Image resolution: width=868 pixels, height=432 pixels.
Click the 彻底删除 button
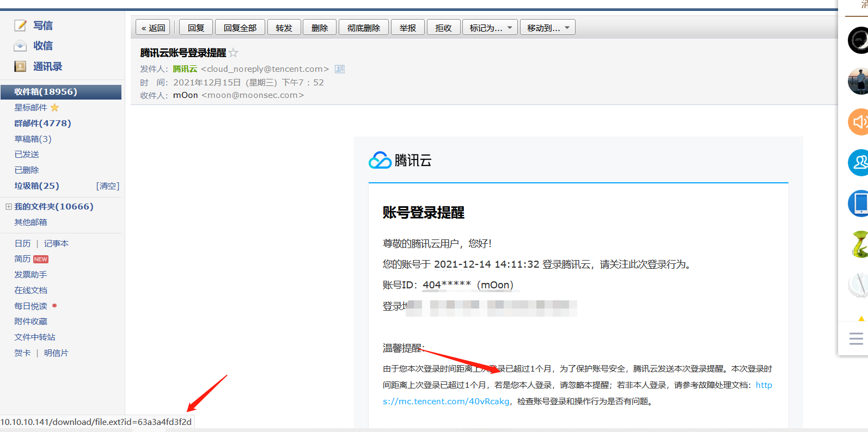(x=364, y=28)
